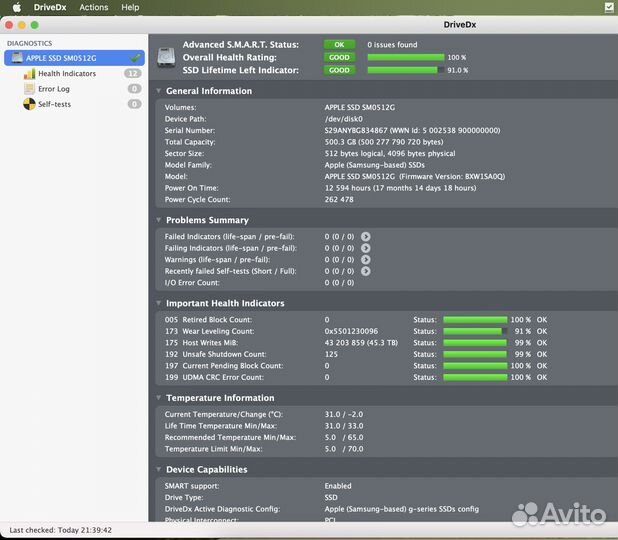Click the Unsafe Shutdown Count status bar
This screenshot has width=618, height=540.
click(x=475, y=354)
